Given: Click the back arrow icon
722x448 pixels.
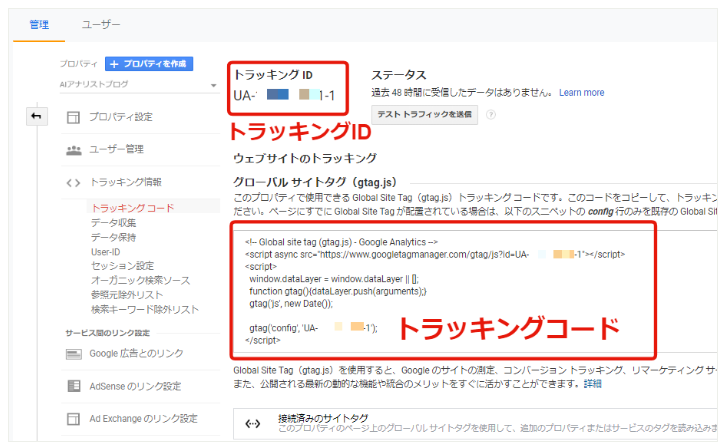Looking at the screenshot, I should (x=36, y=116).
